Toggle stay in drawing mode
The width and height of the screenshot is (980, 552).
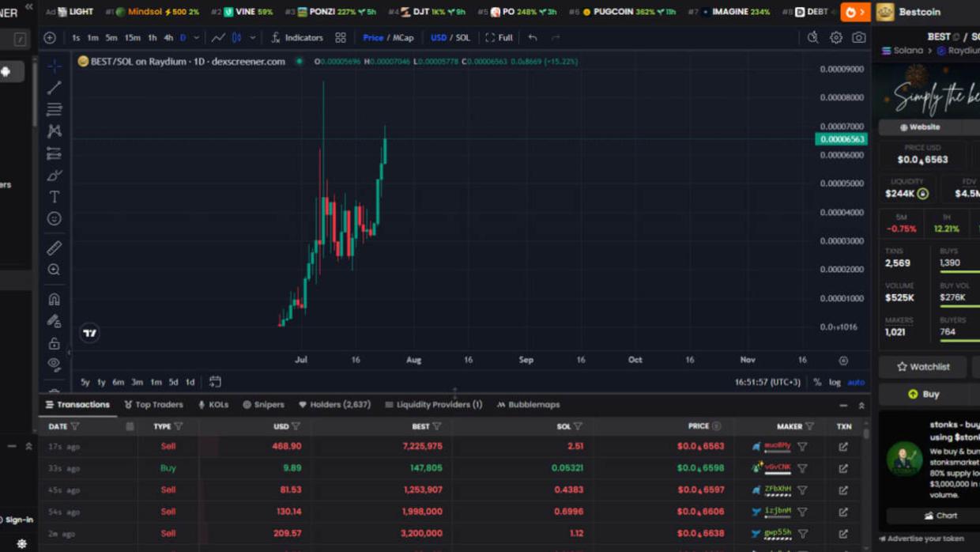point(54,321)
